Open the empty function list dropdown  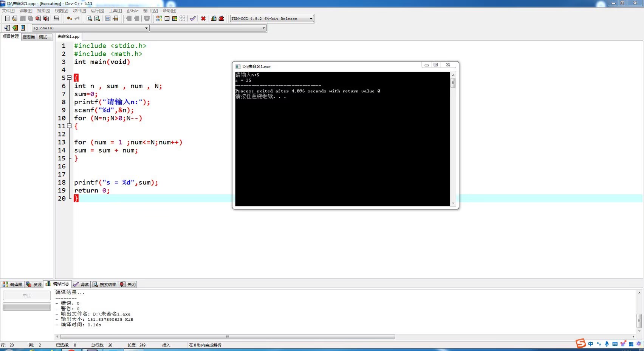(x=208, y=28)
